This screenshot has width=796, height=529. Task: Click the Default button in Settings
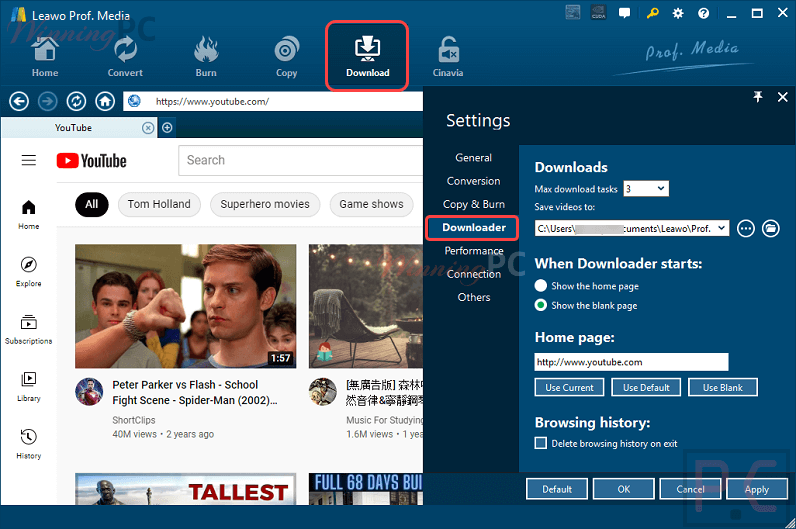click(x=557, y=489)
